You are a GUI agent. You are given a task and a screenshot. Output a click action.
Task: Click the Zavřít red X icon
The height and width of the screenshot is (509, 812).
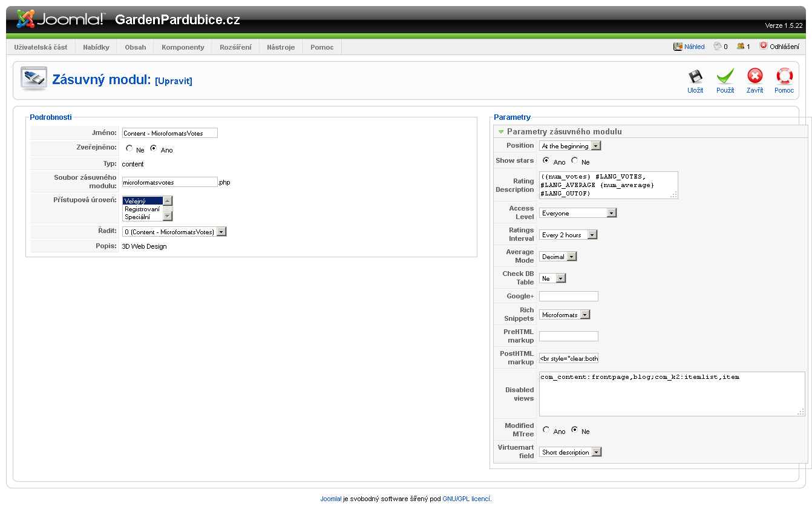pos(755,77)
